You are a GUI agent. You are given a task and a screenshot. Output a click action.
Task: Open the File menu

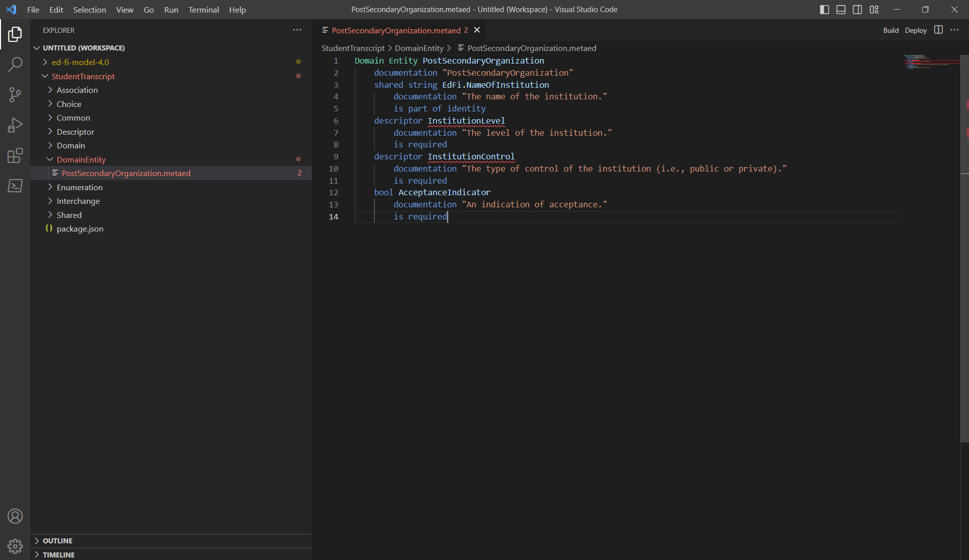pos(33,10)
